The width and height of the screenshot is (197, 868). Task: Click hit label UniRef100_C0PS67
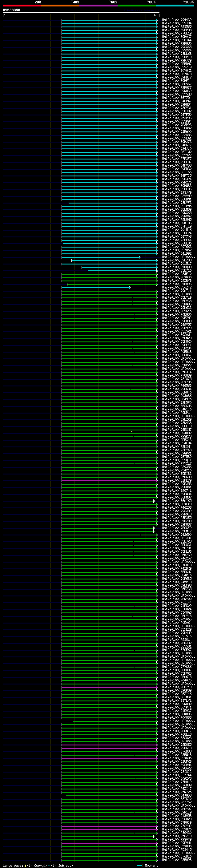(177, 84)
